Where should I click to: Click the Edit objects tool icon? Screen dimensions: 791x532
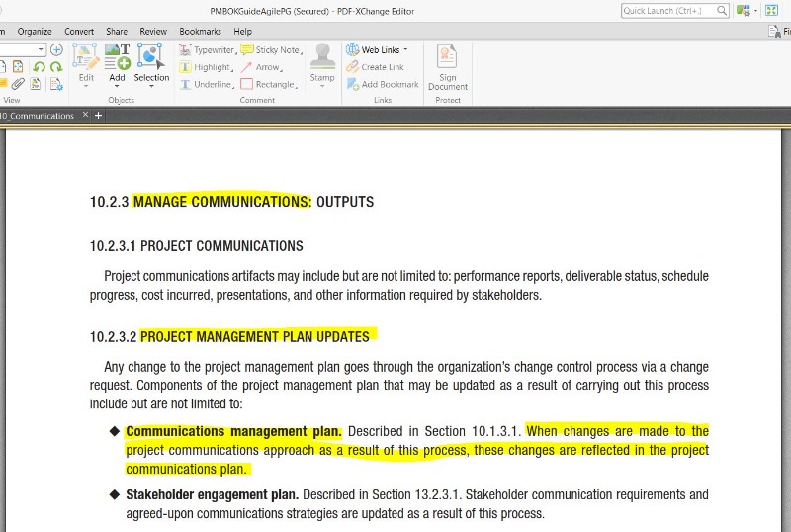pyautogui.click(x=86, y=56)
